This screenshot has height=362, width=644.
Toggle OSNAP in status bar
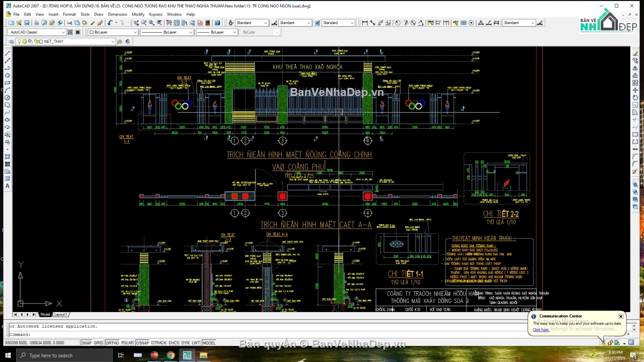[x=142, y=343]
